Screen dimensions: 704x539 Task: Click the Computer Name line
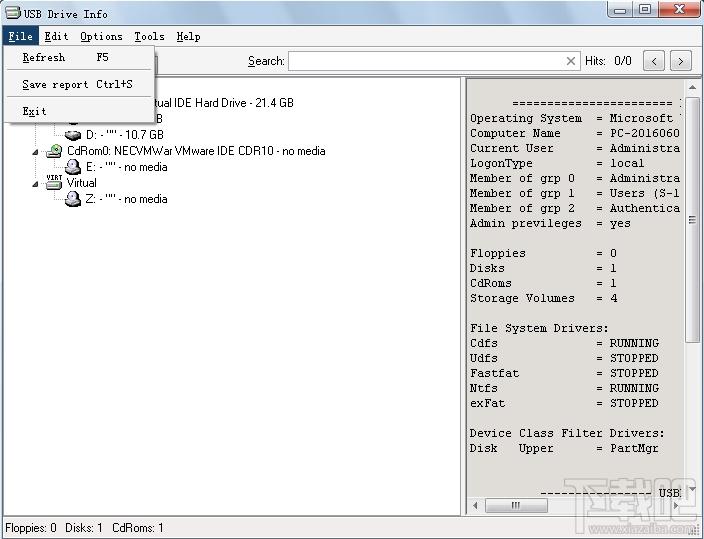click(575, 133)
